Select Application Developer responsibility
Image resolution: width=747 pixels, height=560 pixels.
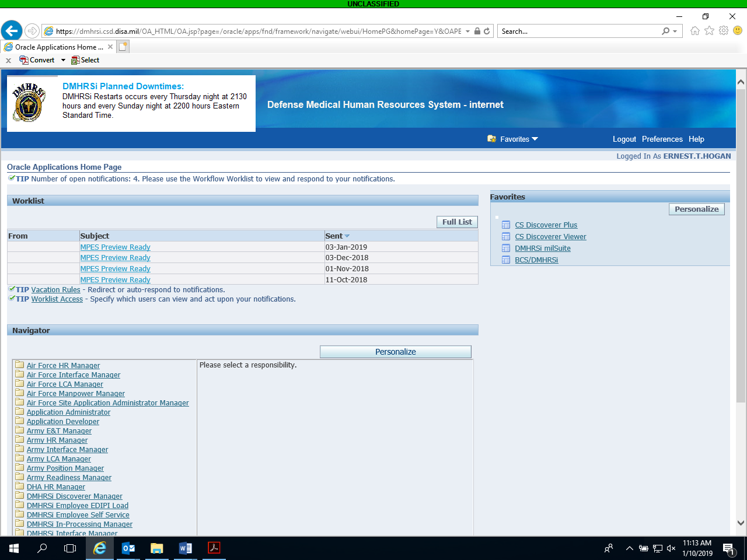[62, 421]
